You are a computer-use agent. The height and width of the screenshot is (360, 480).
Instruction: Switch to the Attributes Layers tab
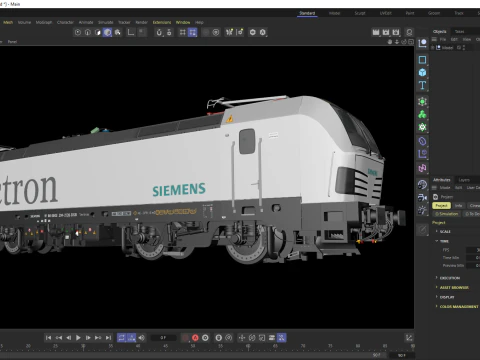click(464, 180)
